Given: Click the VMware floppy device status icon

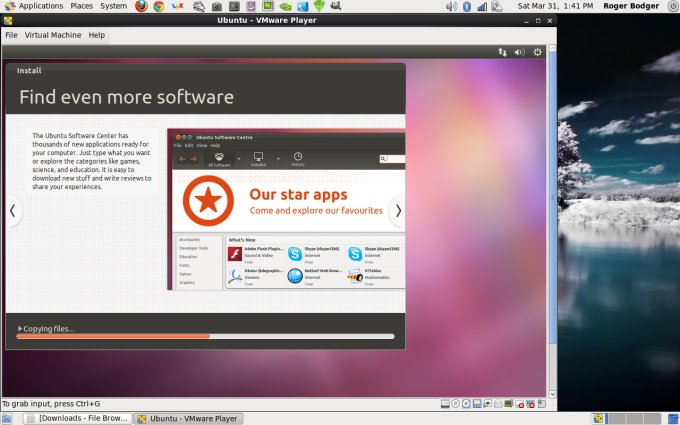Looking at the screenshot, I should point(479,404).
